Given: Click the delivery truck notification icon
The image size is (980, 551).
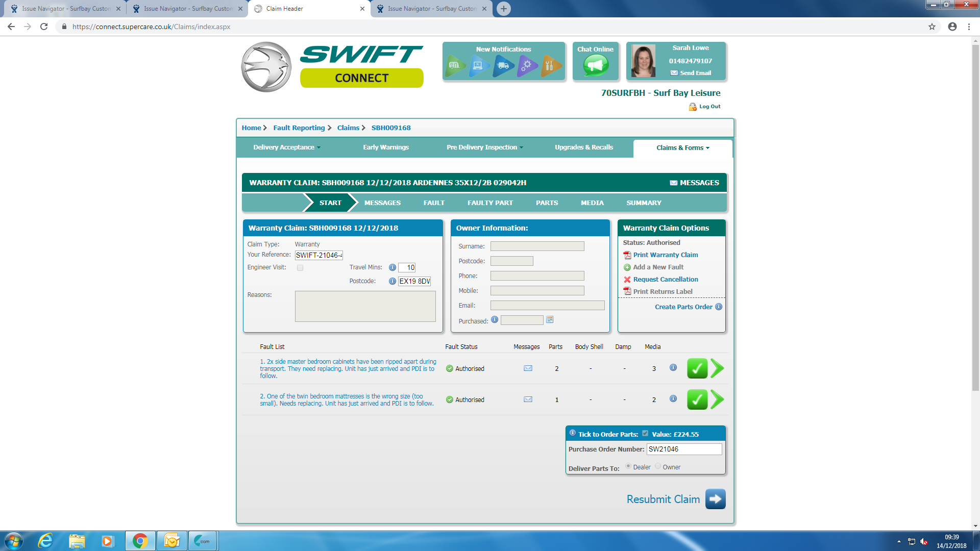Looking at the screenshot, I should click(x=503, y=65).
